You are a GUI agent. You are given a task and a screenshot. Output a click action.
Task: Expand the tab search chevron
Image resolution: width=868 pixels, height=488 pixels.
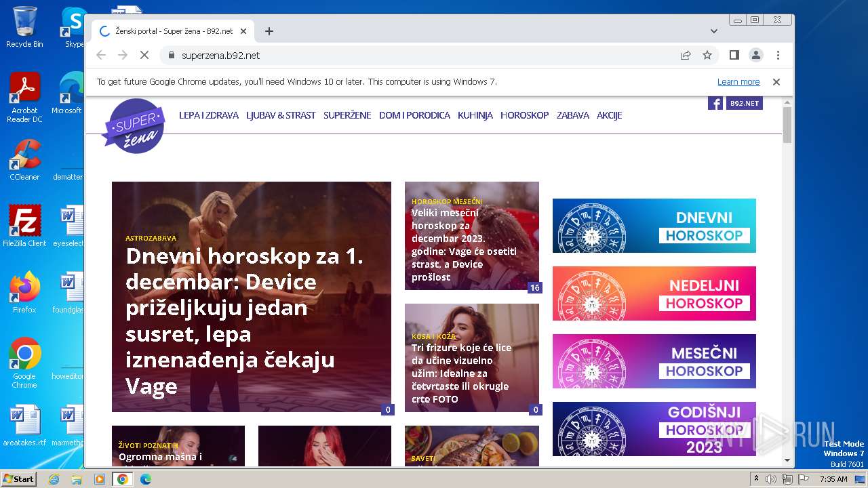point(713,31)
